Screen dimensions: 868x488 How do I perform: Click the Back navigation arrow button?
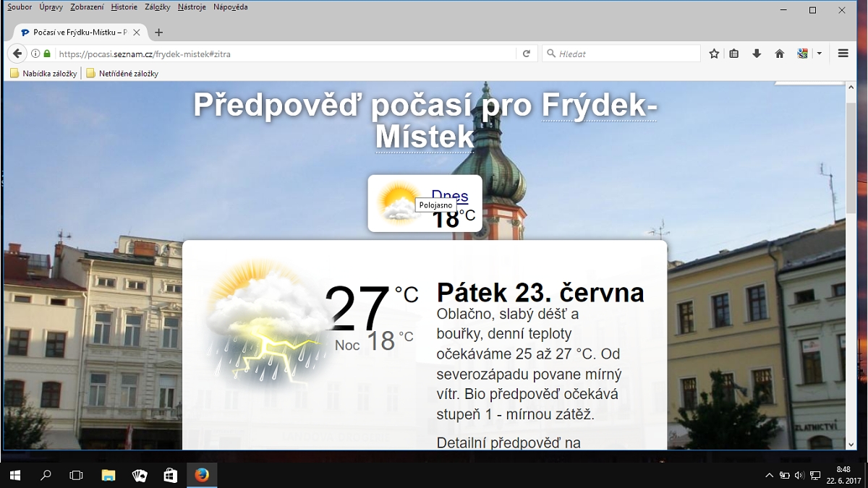[17, 53]
